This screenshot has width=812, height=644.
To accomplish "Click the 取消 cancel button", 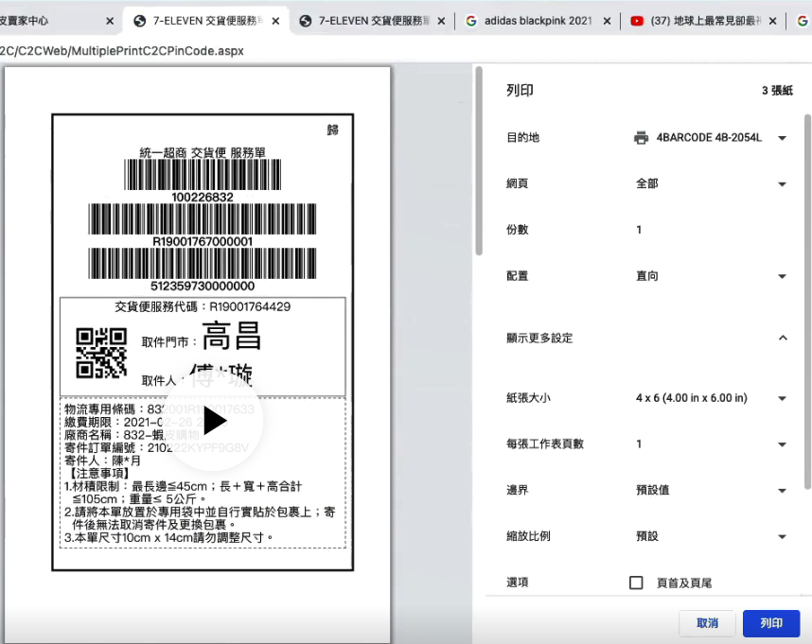I will click(707, 623).
